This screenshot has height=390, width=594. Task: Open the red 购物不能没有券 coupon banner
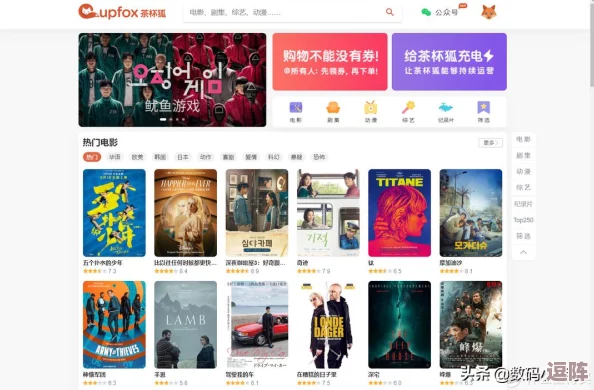(330, 62)
